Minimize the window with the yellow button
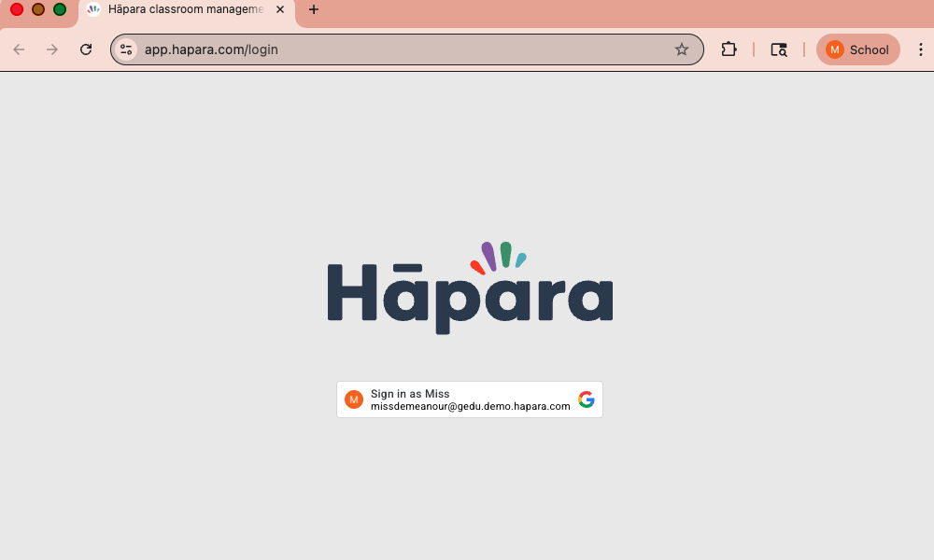This screenshot has width=934, height=560. (38, 9)
